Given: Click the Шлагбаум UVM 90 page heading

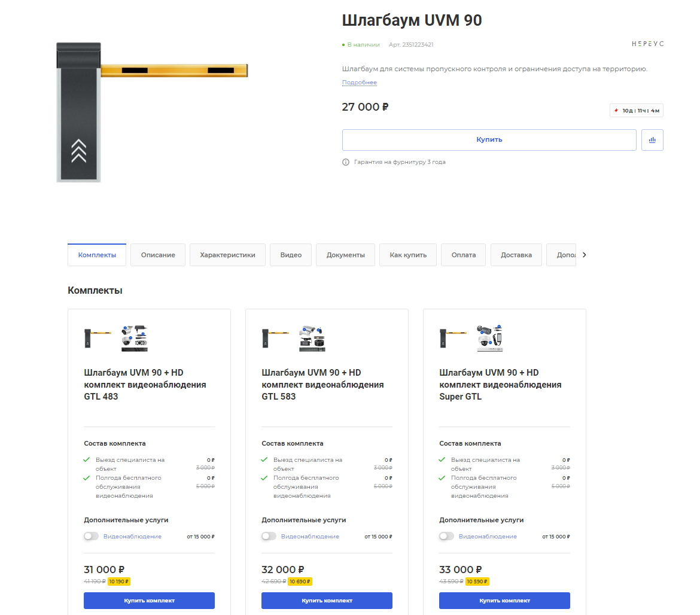Looking at the screenshot, I should click(x=412, y=20).
